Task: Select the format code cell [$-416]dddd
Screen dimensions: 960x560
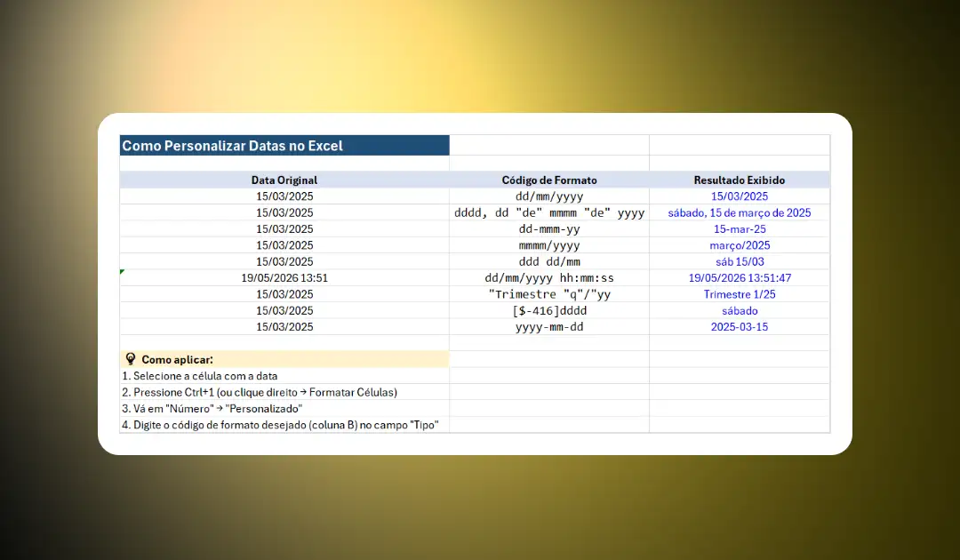Action: click(x=549, y=310)
